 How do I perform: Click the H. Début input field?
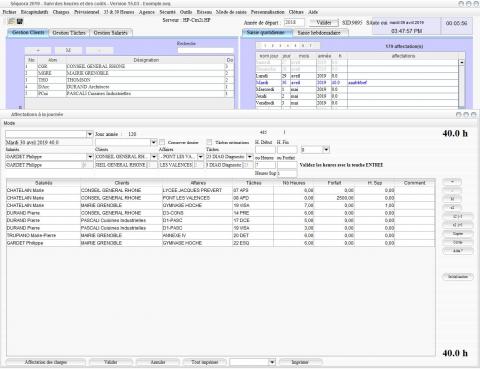(x=265, y=150)
